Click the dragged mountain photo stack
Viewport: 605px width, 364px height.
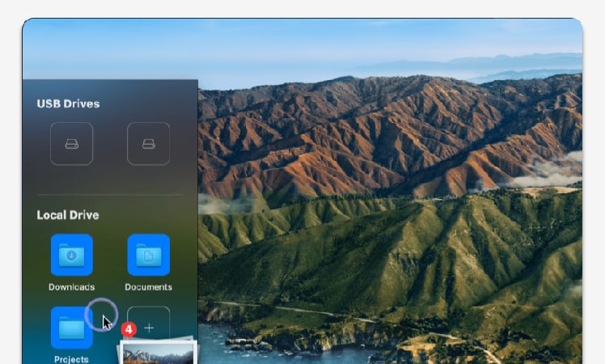159,353
